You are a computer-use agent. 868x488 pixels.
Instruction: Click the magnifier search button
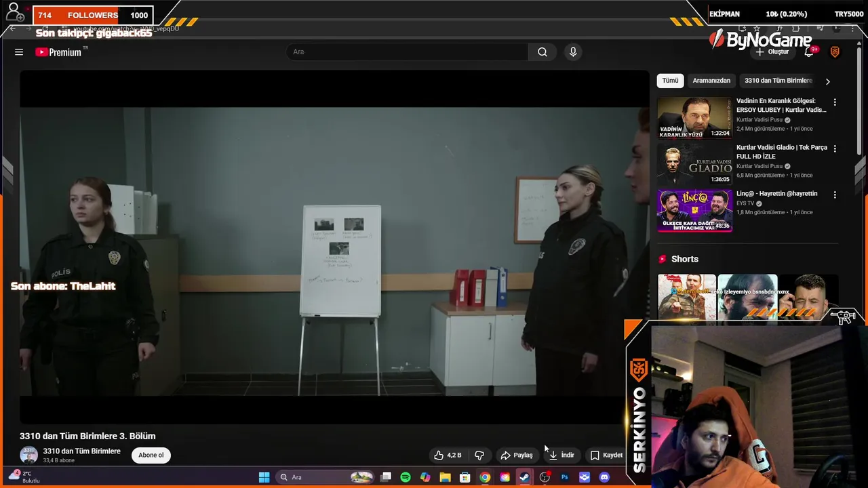point(542,52)
